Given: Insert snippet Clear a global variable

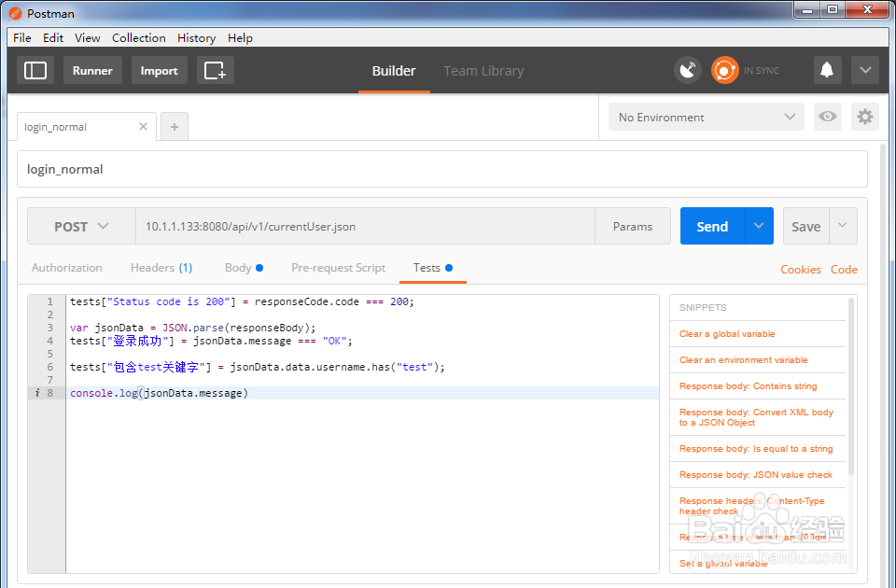Looking at the screenshot, I should 727,334.
